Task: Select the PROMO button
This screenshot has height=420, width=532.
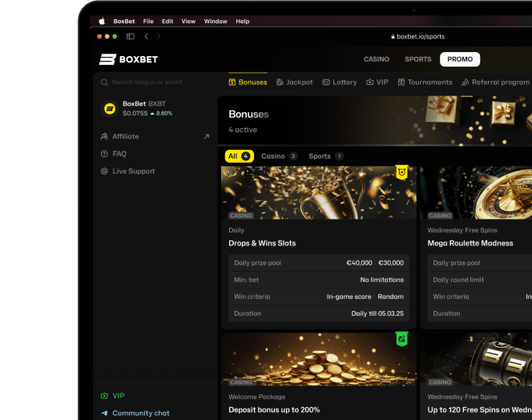Action: point(460,59)
